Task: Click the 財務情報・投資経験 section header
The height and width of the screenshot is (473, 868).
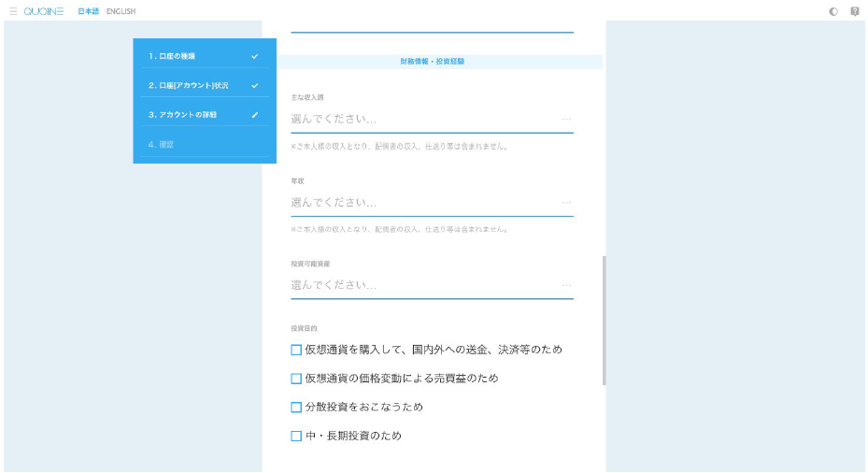Action: (x=433, y=62)
